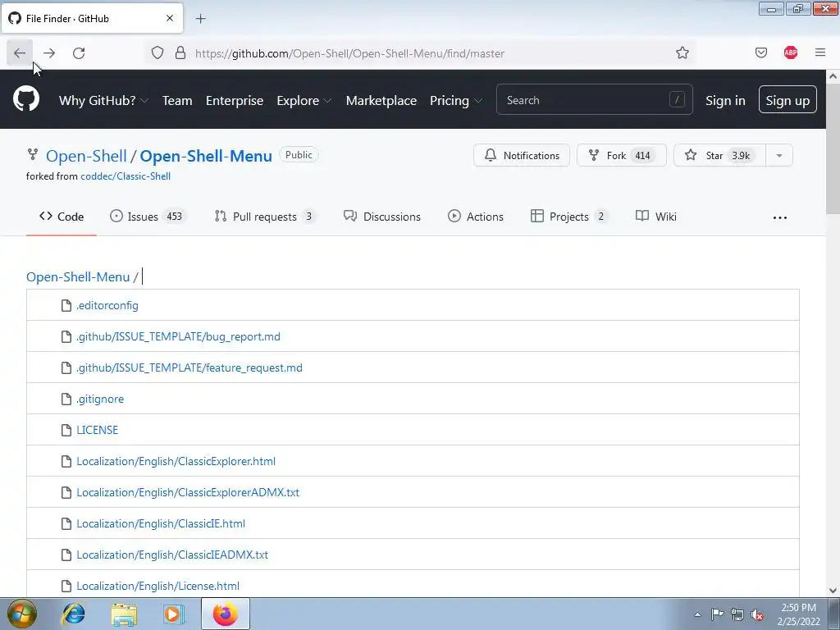Switch to the Code tab
Viewport: 840px width, 630px height.
[x=61, y=217]
